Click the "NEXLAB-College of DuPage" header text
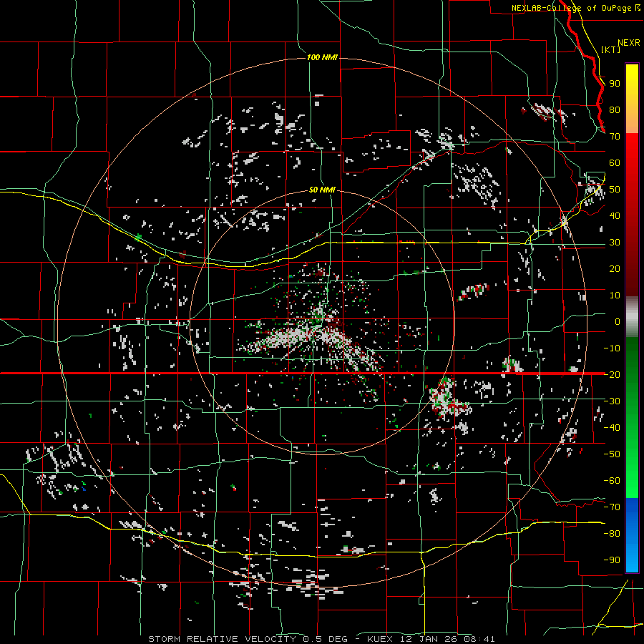The width and height of the screenshot is (644, 644). pos(571,8)
